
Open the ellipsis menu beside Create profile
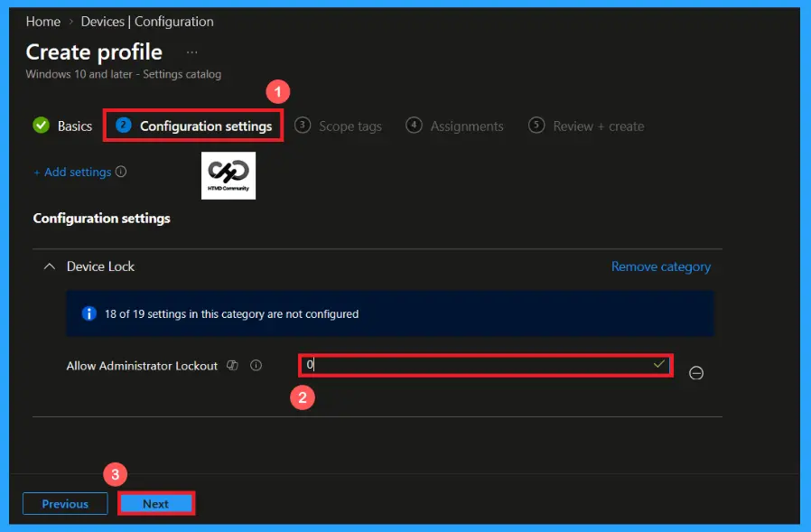[x=191, y=52]
